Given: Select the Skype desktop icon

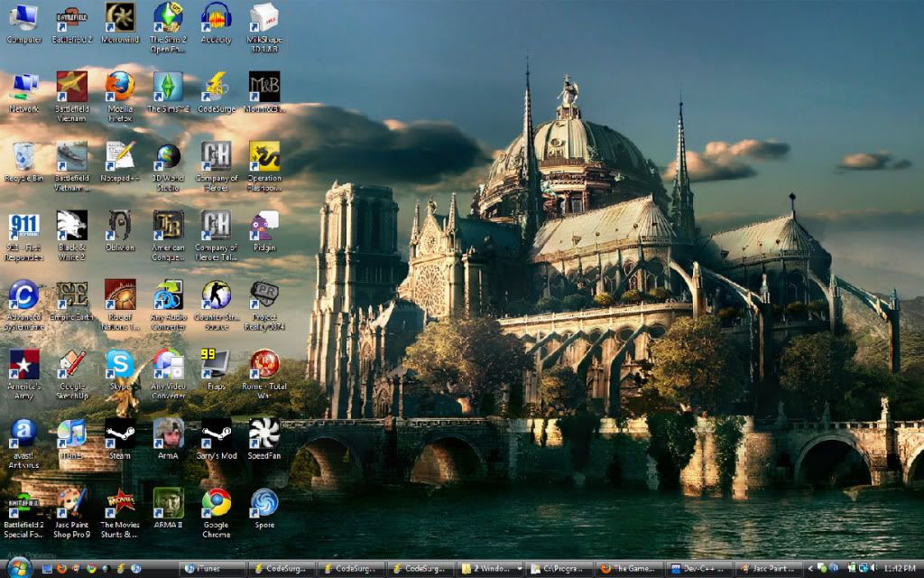Looking at the screenshot, I should (120, 369).
